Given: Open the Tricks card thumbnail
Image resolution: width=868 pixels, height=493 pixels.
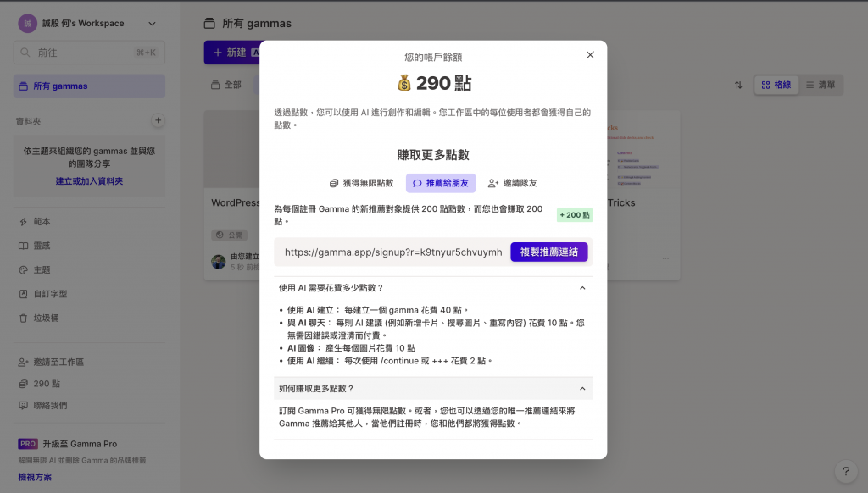Looking at the screenshot, I should [643, 149].
